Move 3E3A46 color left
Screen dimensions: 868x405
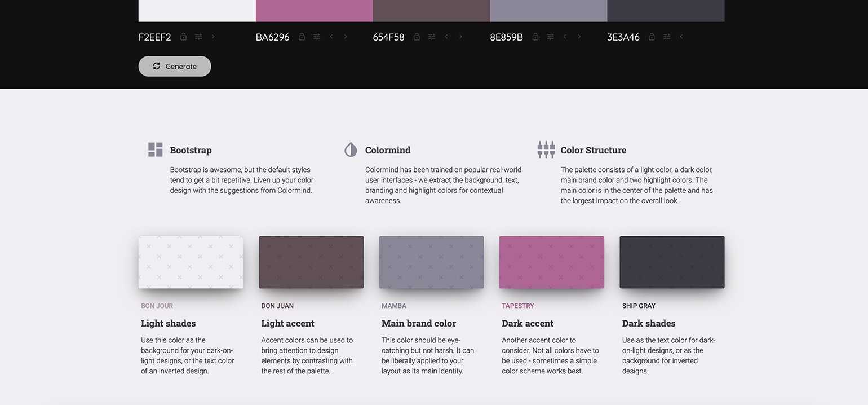681,37
